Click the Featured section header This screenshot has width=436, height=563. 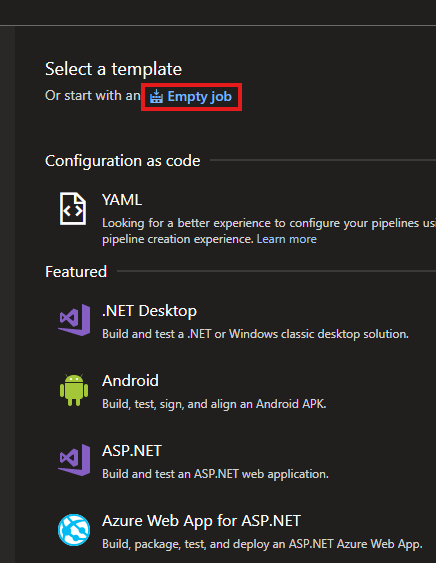point(76,272)
